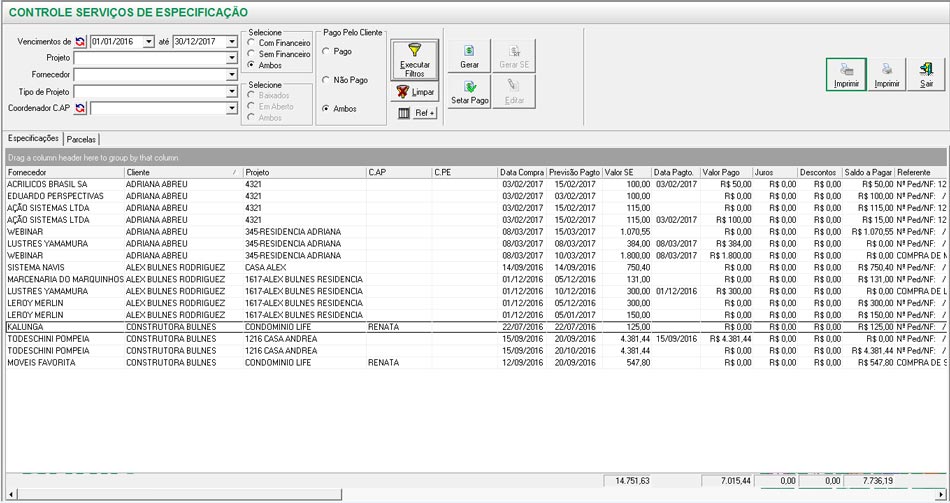The height and width of the screenshot is (503, 950).
Task: Click the group-by column drop panel
Action: tap(476, 158)
